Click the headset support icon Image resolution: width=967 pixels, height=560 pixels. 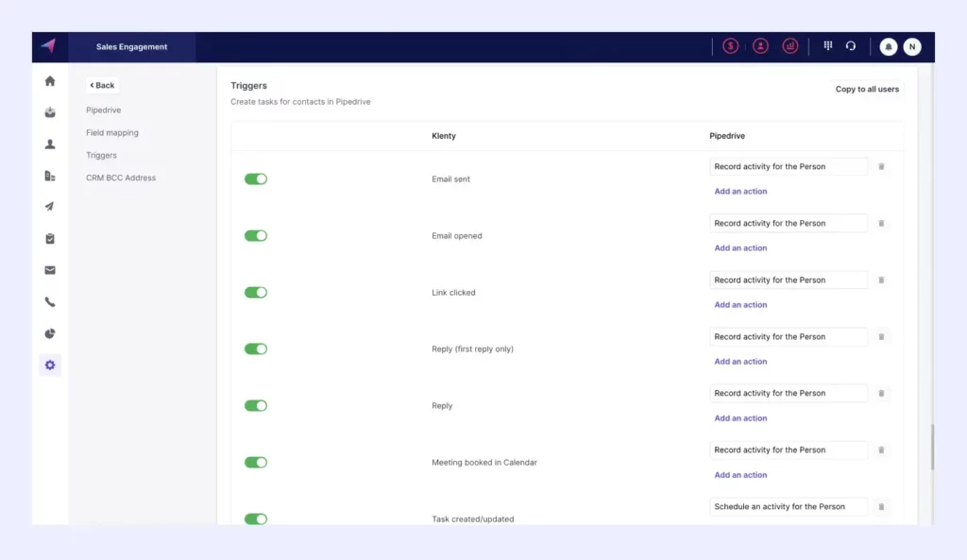tap(851, 45)
